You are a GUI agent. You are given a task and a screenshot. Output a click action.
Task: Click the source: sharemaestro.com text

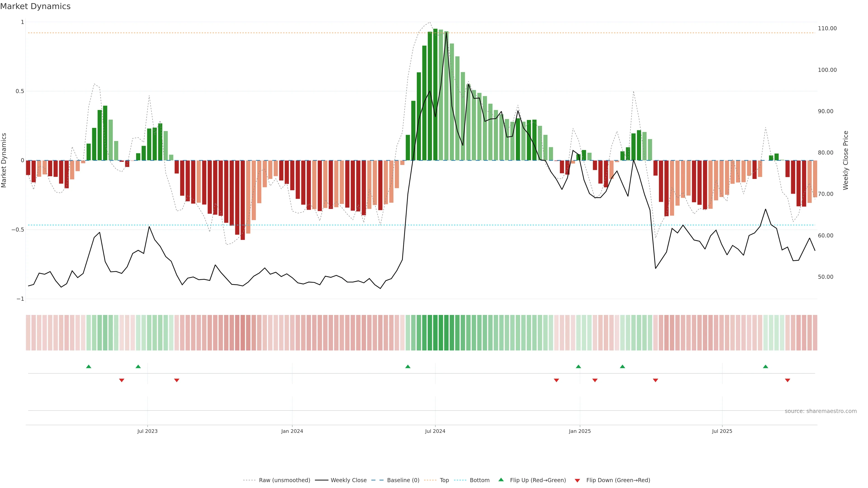coord(821,411)
